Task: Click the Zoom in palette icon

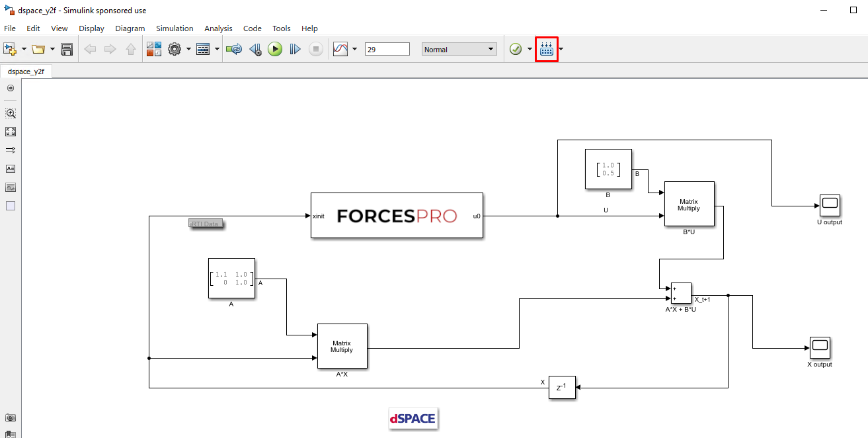Action: (x=11, y=113)
